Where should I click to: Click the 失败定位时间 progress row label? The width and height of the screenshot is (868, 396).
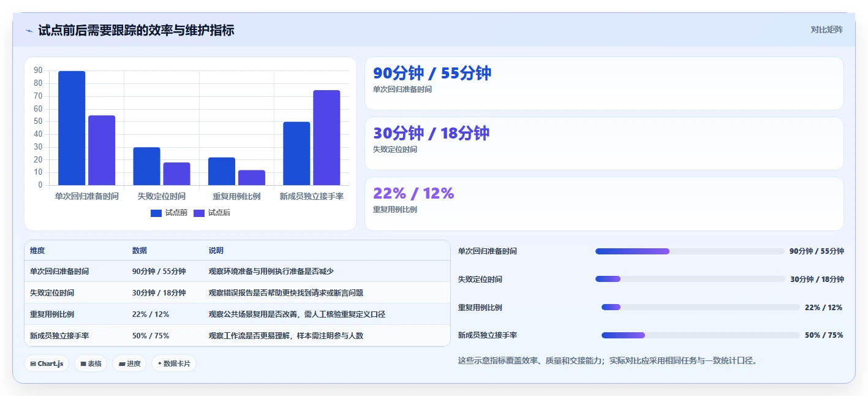point(480,280)
